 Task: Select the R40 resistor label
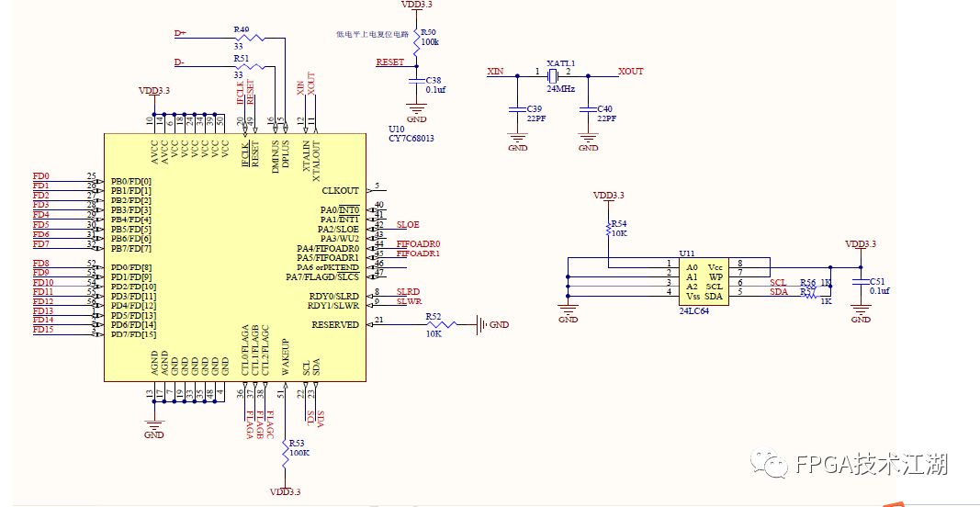click(x=242, y=28)
